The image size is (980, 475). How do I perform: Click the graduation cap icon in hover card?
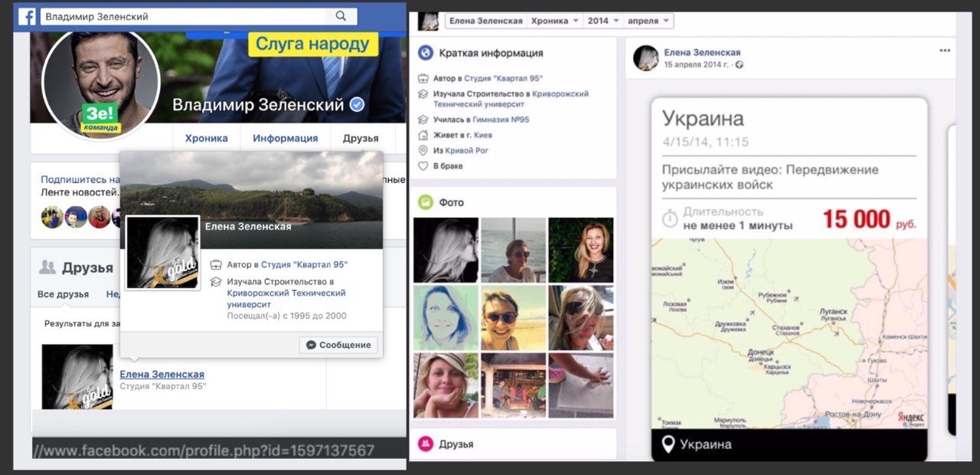(x=216, y=282)
